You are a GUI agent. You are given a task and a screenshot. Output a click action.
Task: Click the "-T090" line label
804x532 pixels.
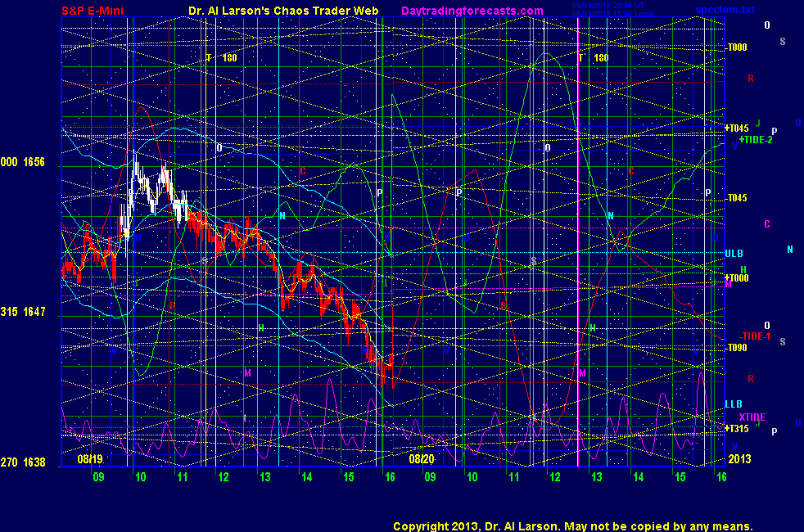coord(737,348)
